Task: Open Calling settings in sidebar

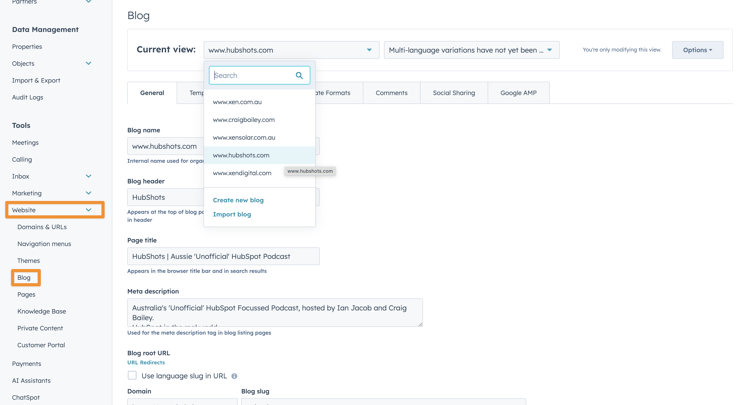Action: (x=22, y=160)
